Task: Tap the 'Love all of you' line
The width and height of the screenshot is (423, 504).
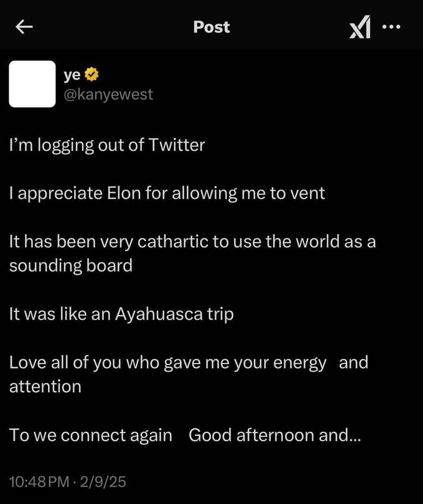Action: point(168,362)
